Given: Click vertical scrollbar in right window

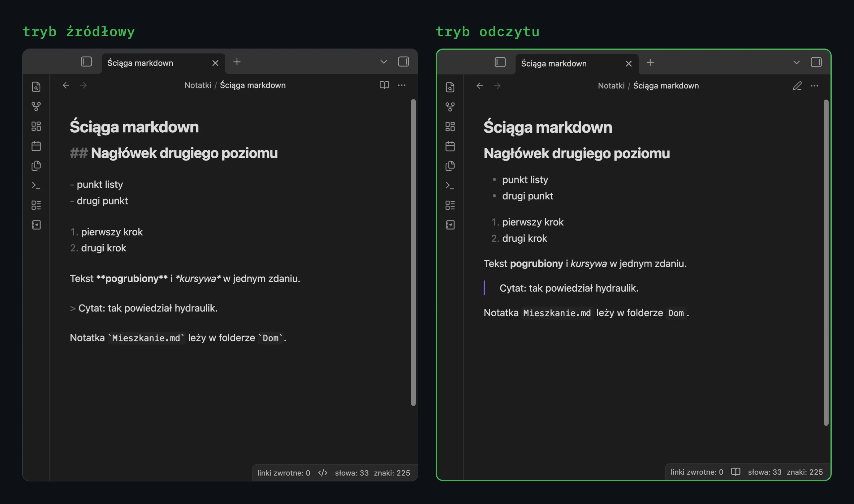Looking at the screenshot, I should coord(826,263).
